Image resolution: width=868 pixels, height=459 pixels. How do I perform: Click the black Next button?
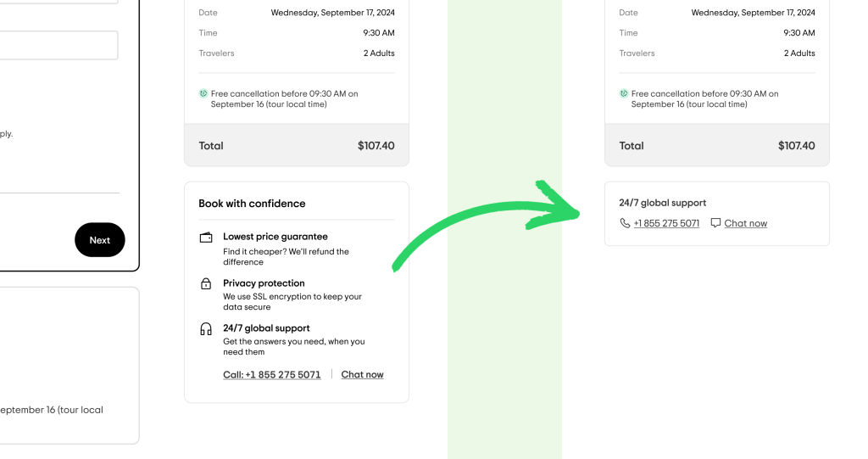(99, 240)
